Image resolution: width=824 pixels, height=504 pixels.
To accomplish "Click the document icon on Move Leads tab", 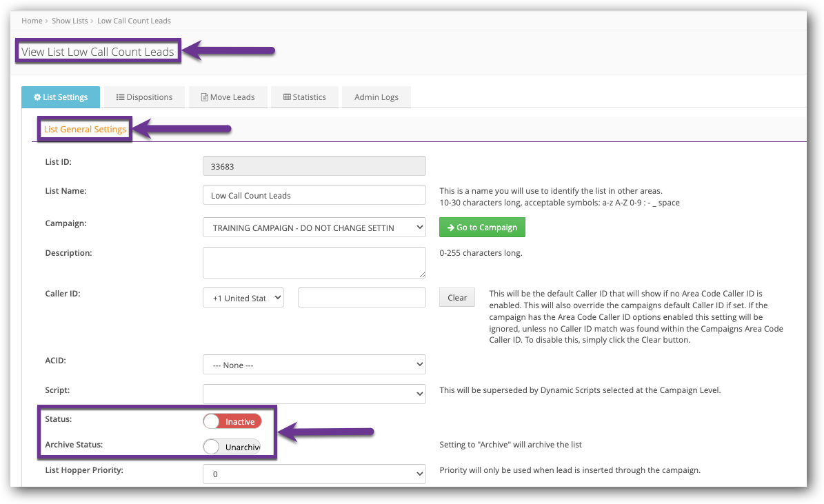I will pyautogui.click(x=205, y=97).
